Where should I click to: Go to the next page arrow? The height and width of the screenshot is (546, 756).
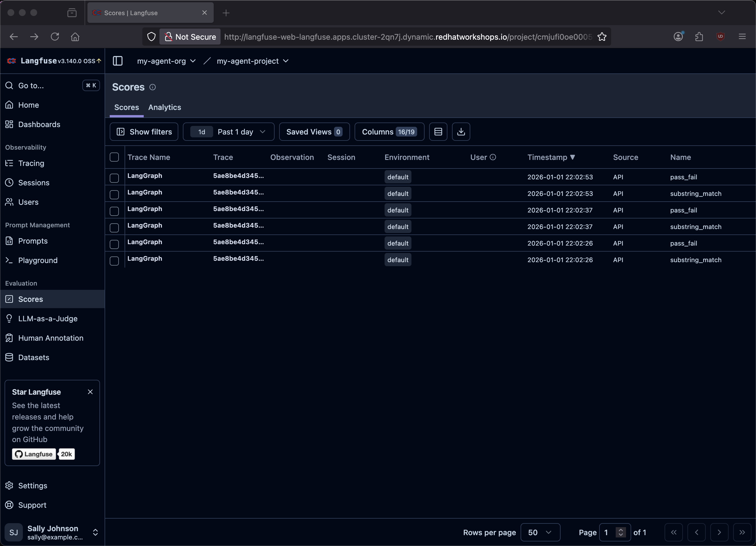[x=719, y=532]
